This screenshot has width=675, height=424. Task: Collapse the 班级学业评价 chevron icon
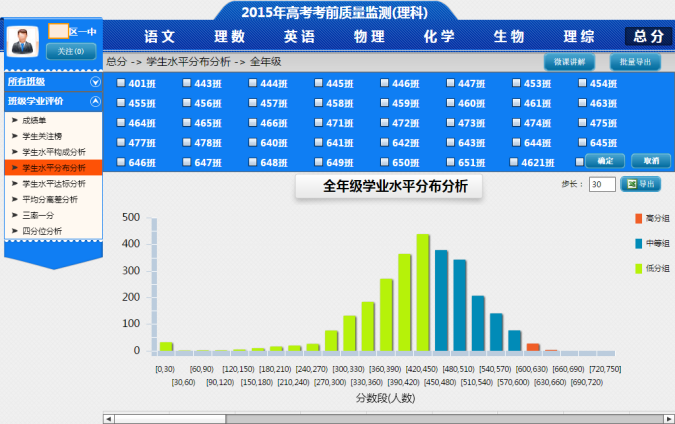pyautogui.click(x=95, y=102)
